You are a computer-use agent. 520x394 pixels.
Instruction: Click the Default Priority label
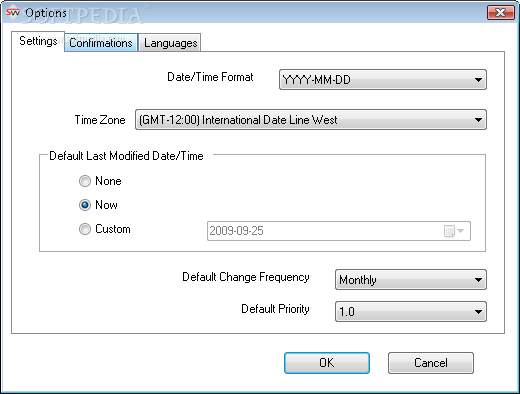tap(275, 309)
